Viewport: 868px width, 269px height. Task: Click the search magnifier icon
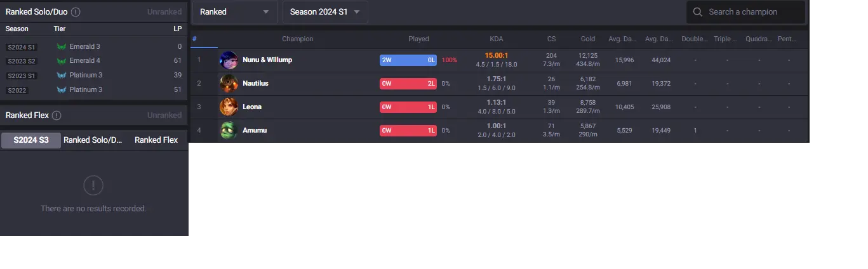click(x=698, y=12)
